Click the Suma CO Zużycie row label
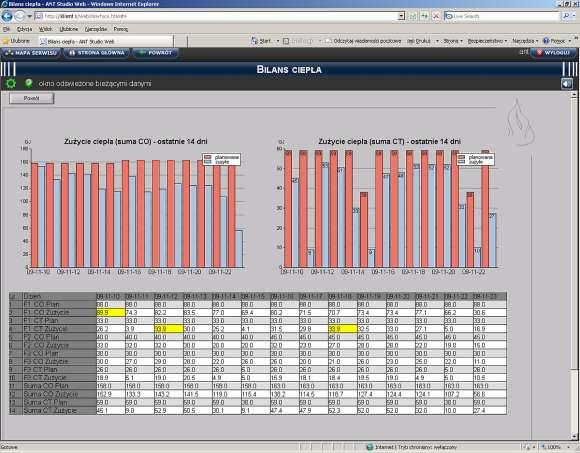The width and height of the screenshot is (580, 453). tap(59, 394)
